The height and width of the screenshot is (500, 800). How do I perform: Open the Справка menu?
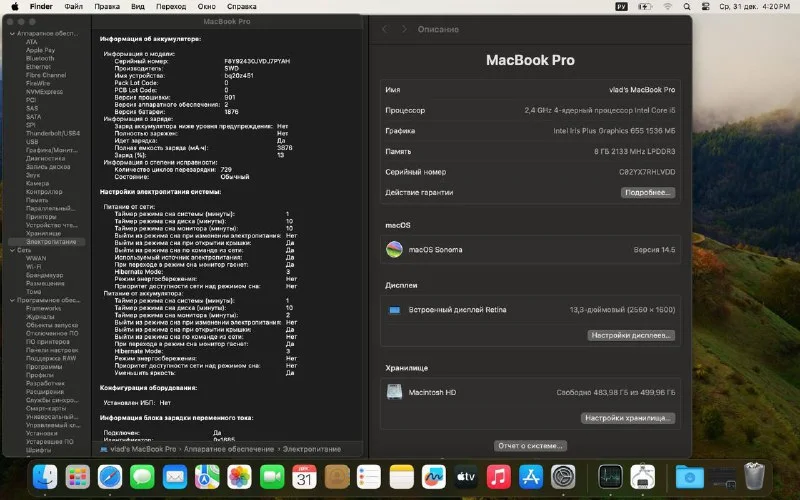(241, 7)
